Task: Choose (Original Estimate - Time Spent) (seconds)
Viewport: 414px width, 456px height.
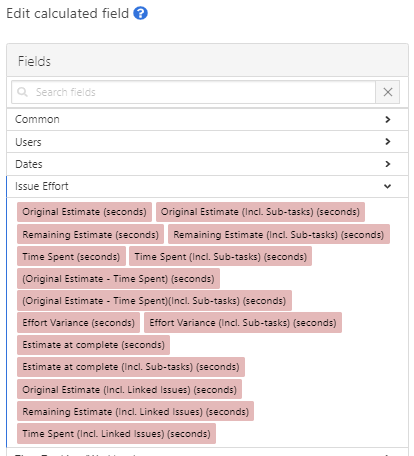Action: coord(118,278)
